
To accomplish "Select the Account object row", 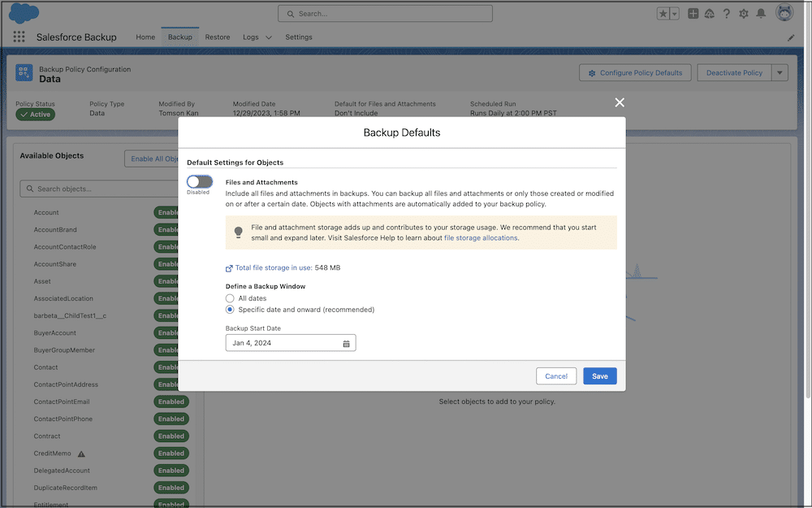I will 46,212.
